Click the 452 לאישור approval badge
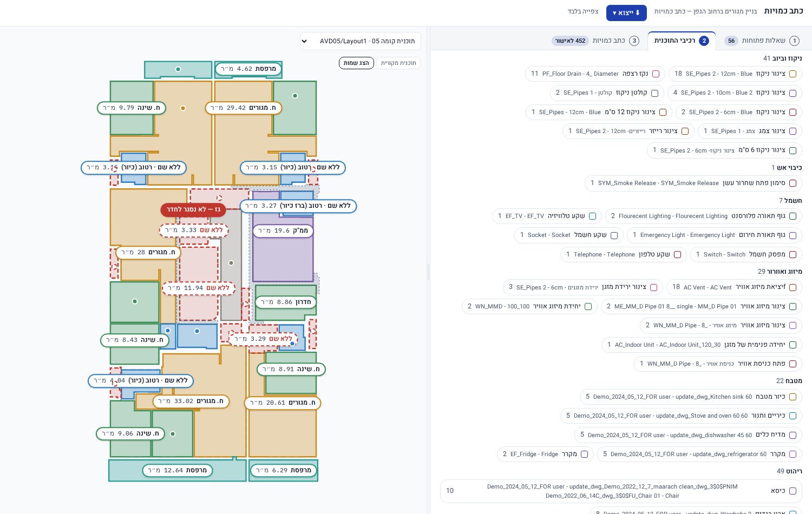The width and height of the screenshot is (812, 514). [569, 41]
